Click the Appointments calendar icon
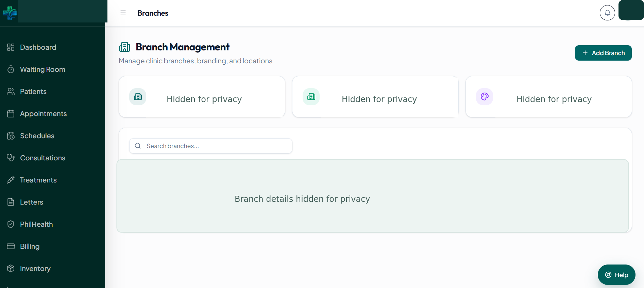The height and width of the screenshot is (288, 644). pyautogui.click(x=11, y=114)
